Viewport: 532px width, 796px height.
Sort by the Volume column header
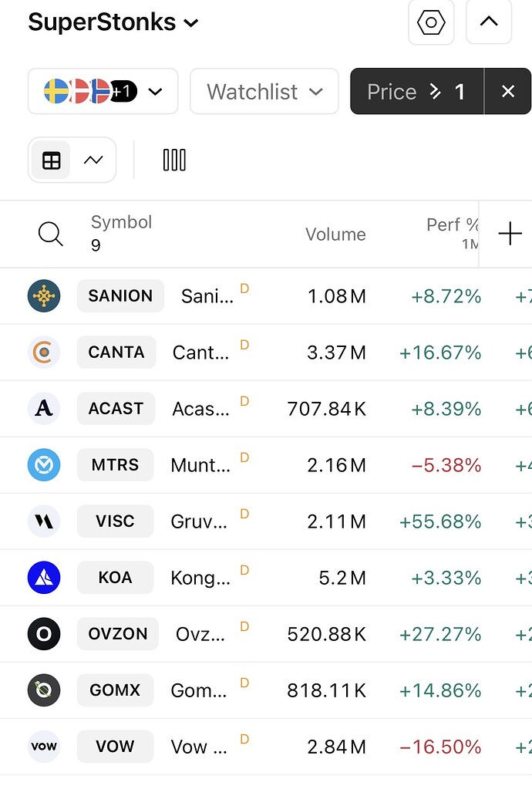tap(335, 234)
